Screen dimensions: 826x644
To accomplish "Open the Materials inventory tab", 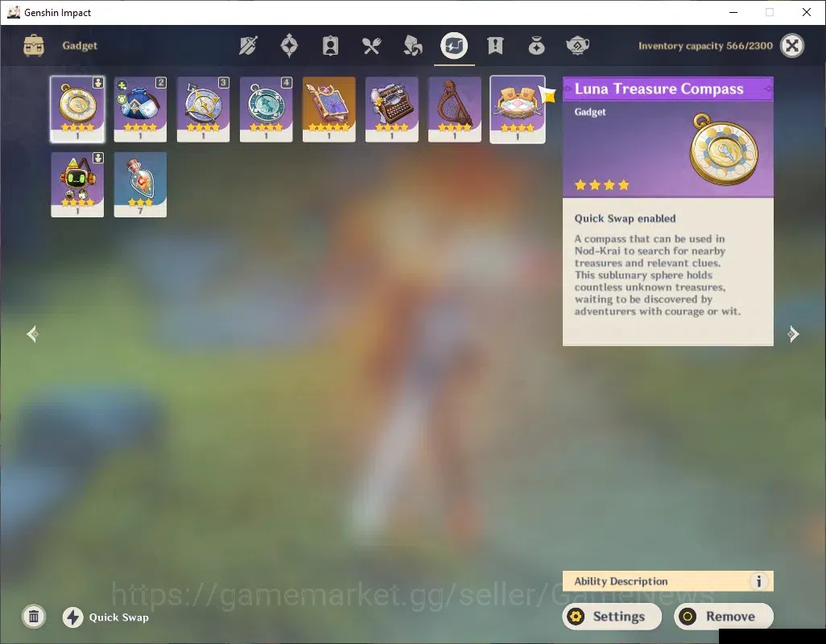I will point(412,46).
